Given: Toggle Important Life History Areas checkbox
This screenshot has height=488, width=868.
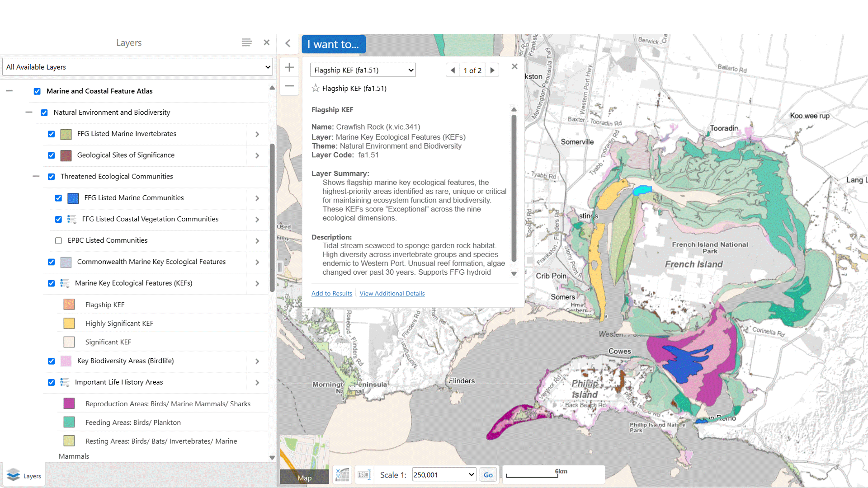Looking at the screenshot, I should click(x=52, y=382).
